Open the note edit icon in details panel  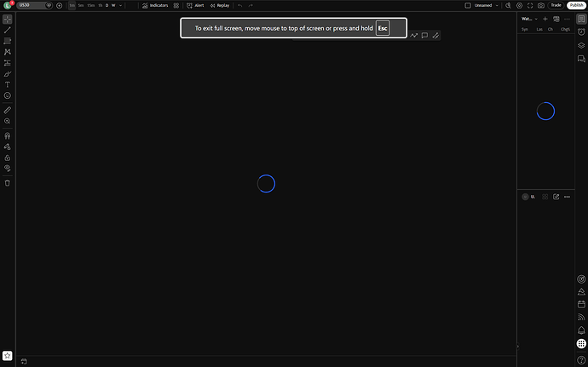pyautogui.click(x=556, y=197)
